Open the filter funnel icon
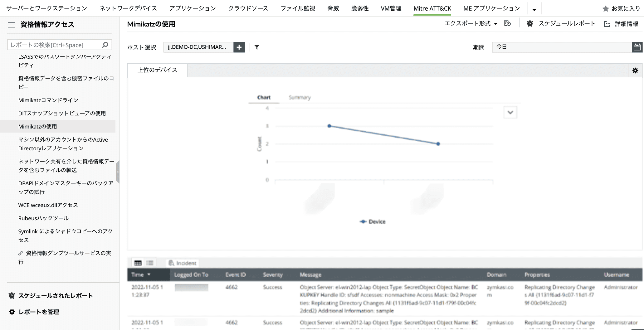The width and height of the screenshot is (644, 330). point(257,47)
